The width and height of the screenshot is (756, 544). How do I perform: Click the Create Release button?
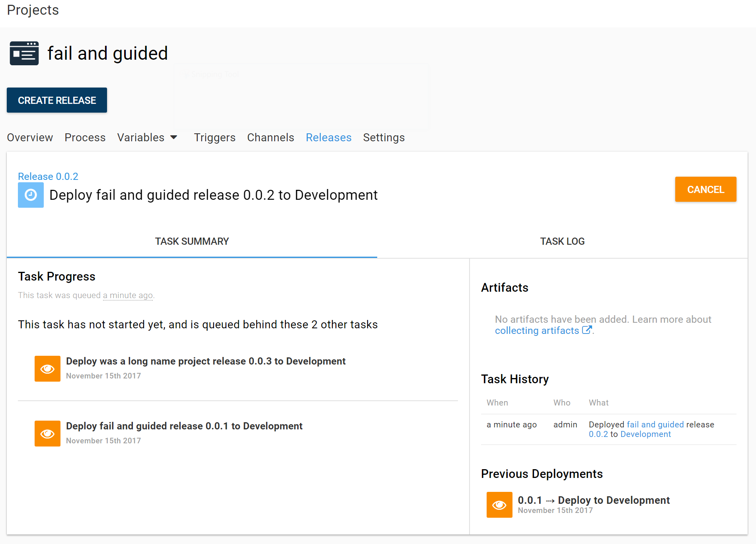click(57, 100)
